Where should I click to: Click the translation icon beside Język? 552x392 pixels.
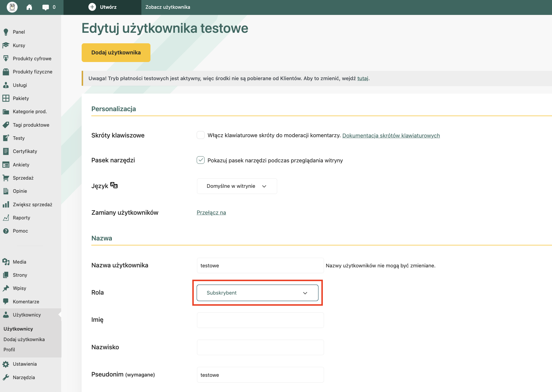click(114, 185)
